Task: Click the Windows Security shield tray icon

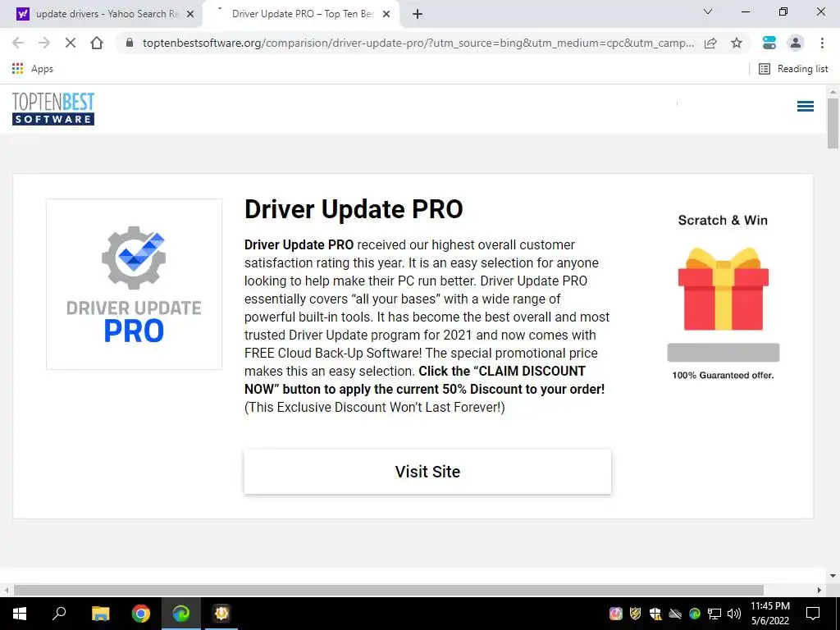Action: (x=655, y=614)
